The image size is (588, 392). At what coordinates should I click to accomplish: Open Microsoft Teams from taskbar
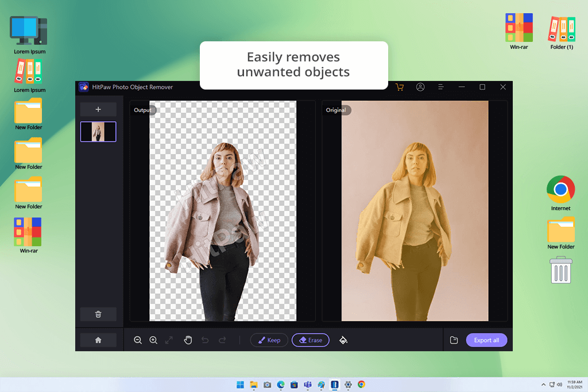(x=308, y=385)
